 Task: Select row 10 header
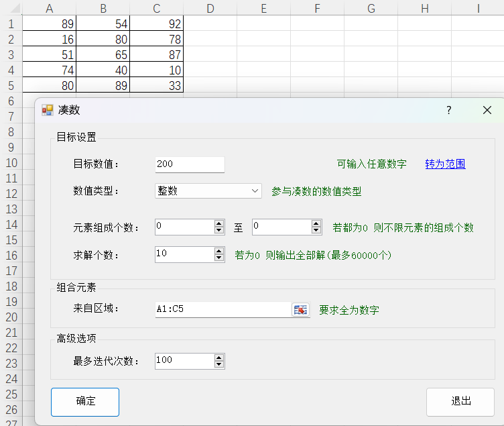click(11, 162)
